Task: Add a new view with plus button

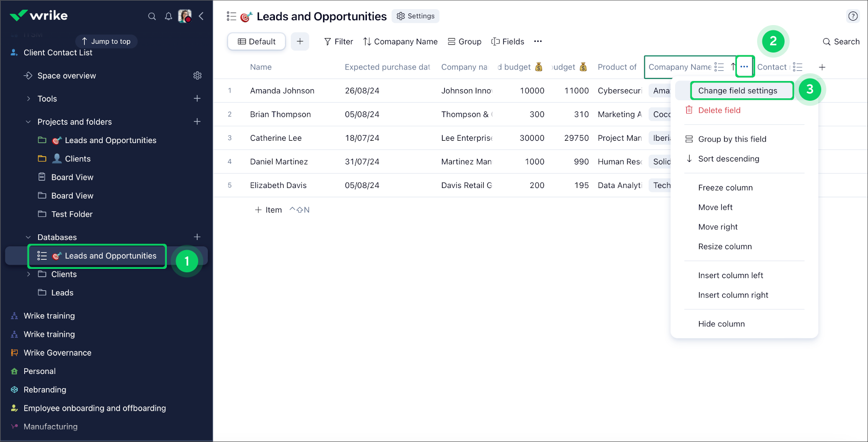Action: [300, 41]
